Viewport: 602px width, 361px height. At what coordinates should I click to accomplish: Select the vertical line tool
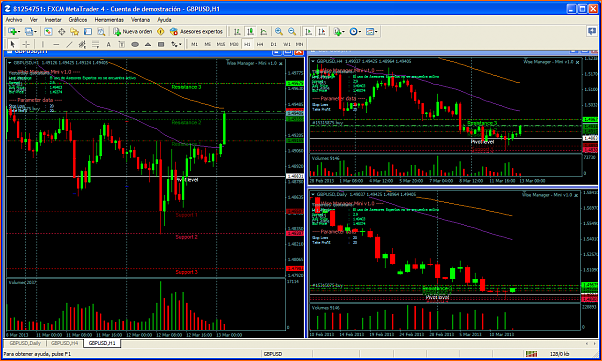point(43,45)
